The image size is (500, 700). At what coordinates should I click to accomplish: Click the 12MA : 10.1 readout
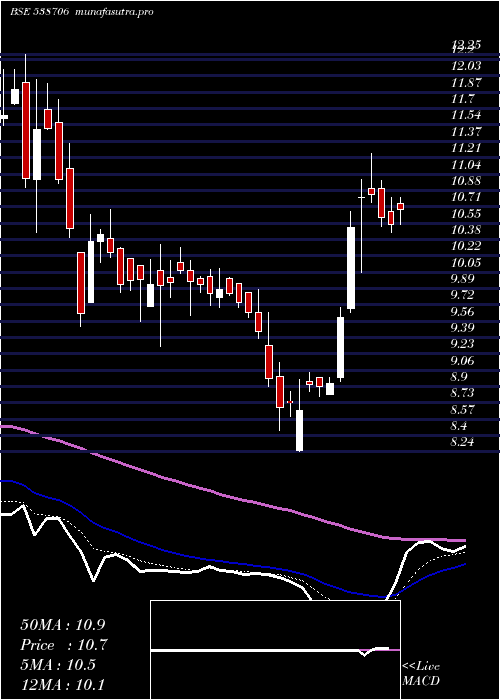coord(64,685)
